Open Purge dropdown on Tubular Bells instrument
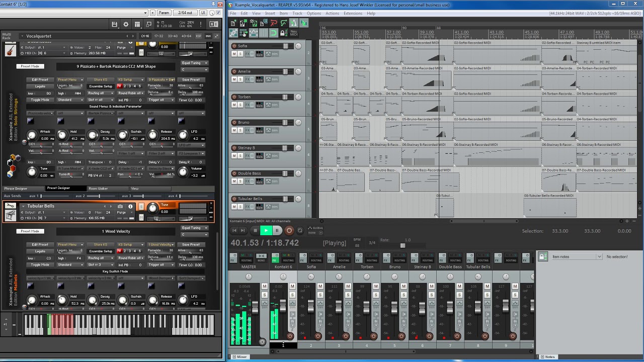Screen dimensions: 644x362 (124, 212)
